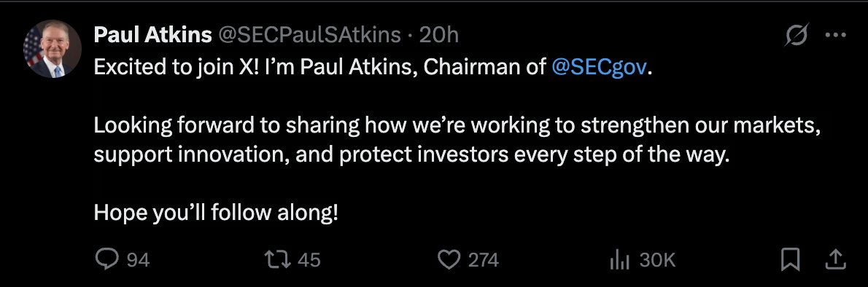868x287 pixels.
Task: Repost the tweet via the arrows icon
Action: pyautogui.click(x=279, y=259)
